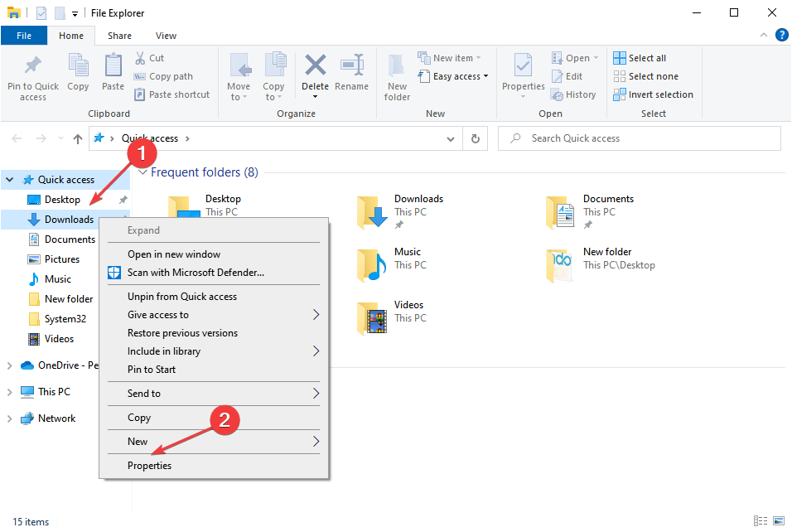Image resolution: width=792 pixels, height=532 pixels.
Task: Select Unpin from Quick access
Action: pos(182,297)
